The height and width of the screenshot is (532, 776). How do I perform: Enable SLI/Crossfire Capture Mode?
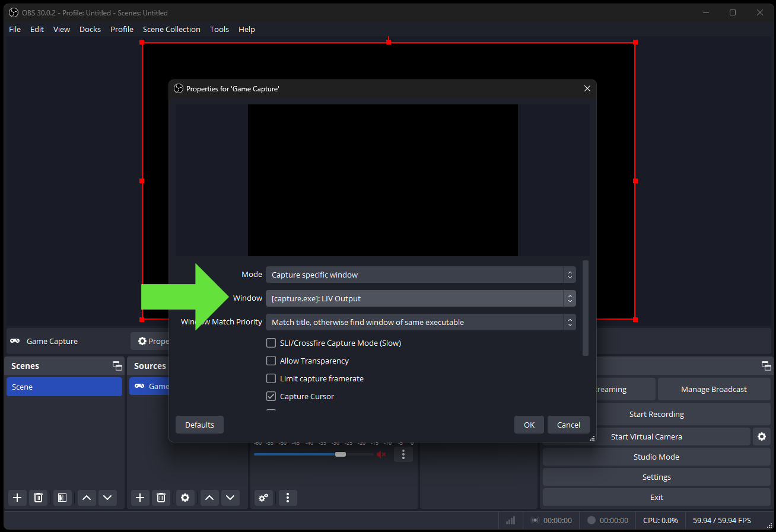(271, 343)
